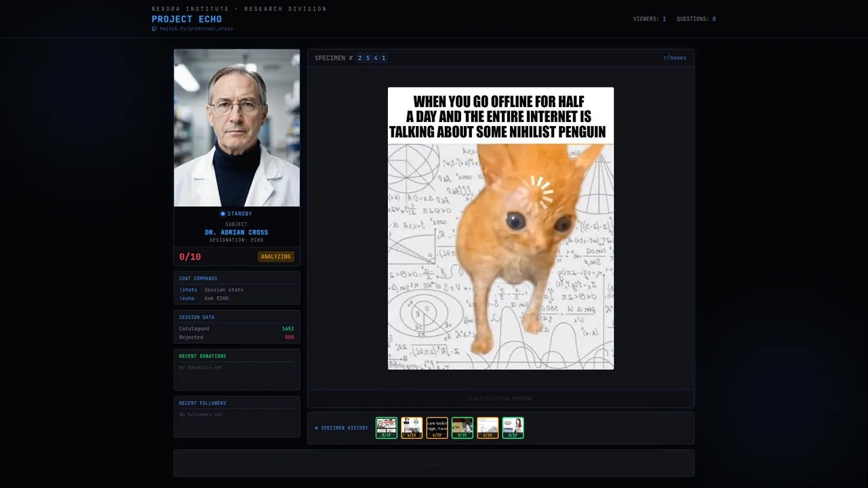Click the !echo chat command
The image size is (868, 488).
(186, 298)
